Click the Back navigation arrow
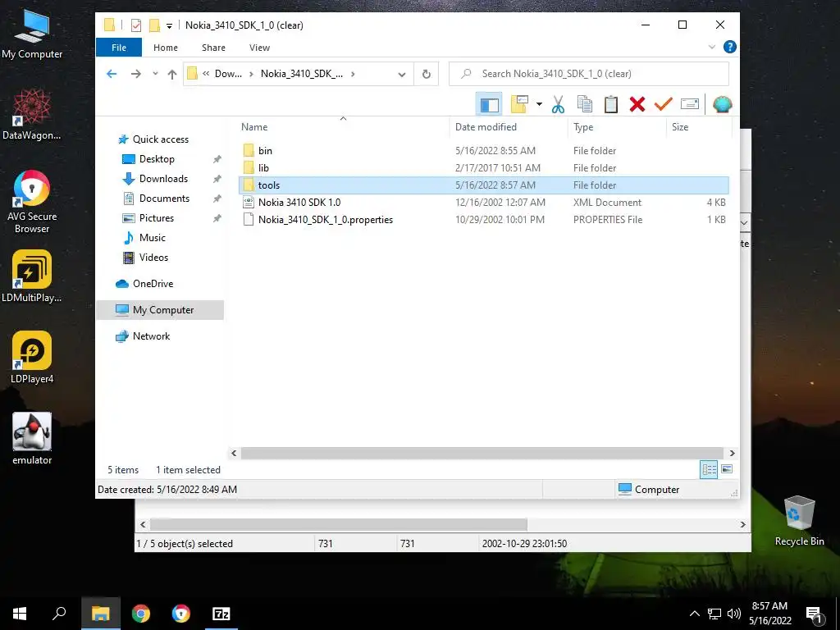Image resolution: width=840 pixels, height=630 pixels. click(112, 74)
